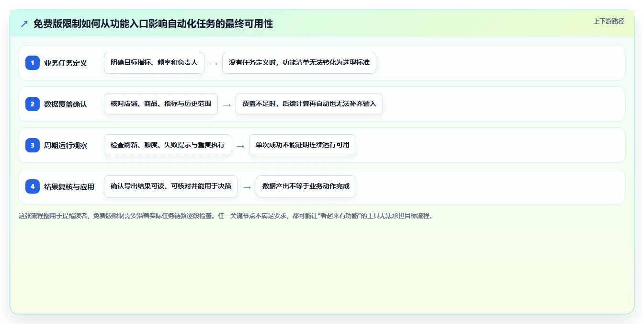Click the box 覆盖不足时，后续计算再自动也无法补齐输入
Image resolution: width=644 pixels, height=324 pixels.
[309, 104]
